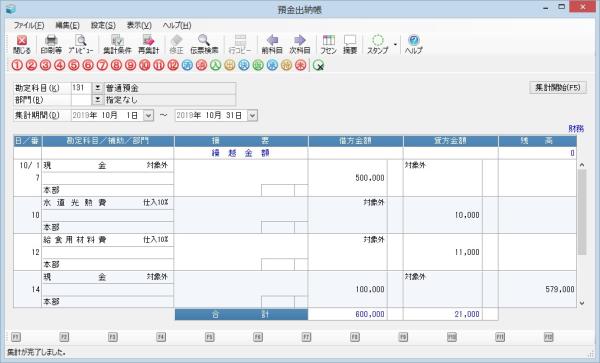Open 集計条件 aggregation conditions

pyautogui.click(x=117, y=44)
